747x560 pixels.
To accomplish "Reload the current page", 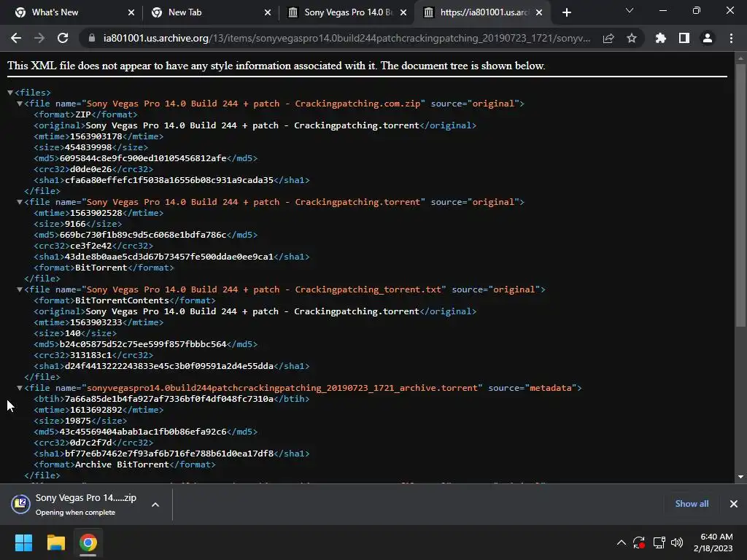I will click(x=63, y=38).
